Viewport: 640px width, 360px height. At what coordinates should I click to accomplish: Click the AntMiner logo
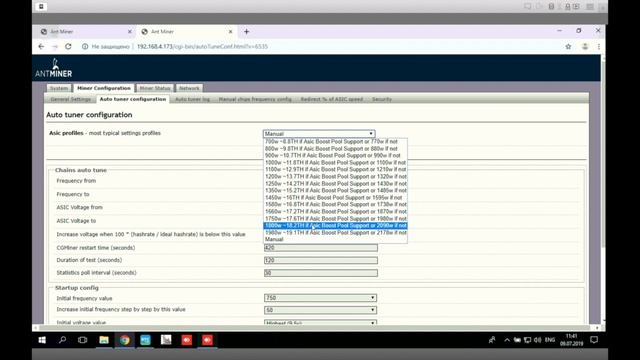point(53,68)
